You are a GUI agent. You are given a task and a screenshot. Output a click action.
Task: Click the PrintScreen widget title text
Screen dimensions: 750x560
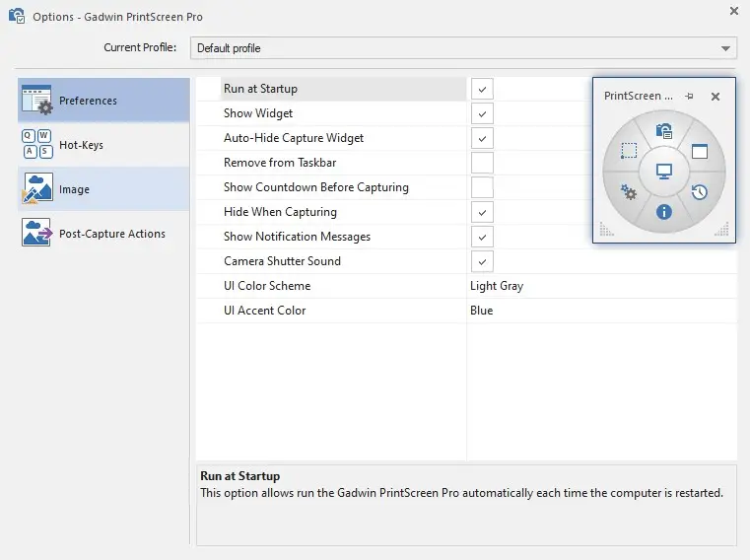point(638,96)
